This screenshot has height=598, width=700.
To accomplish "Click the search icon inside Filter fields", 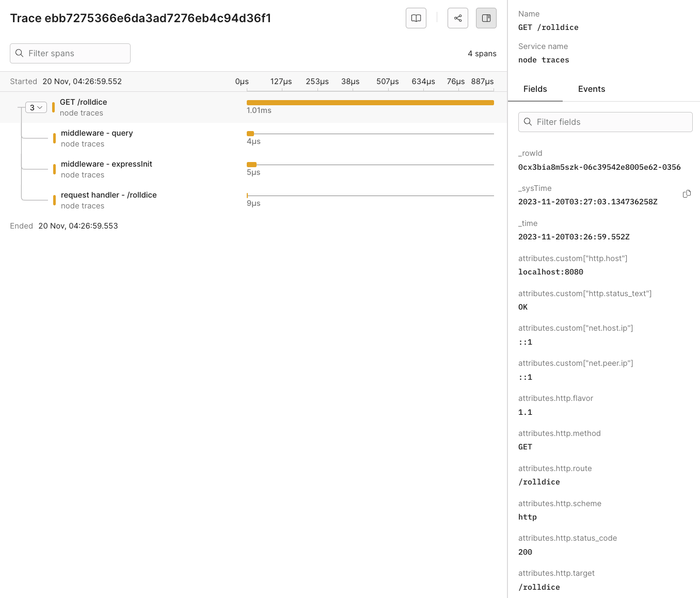I will click(x=528, y=122).
